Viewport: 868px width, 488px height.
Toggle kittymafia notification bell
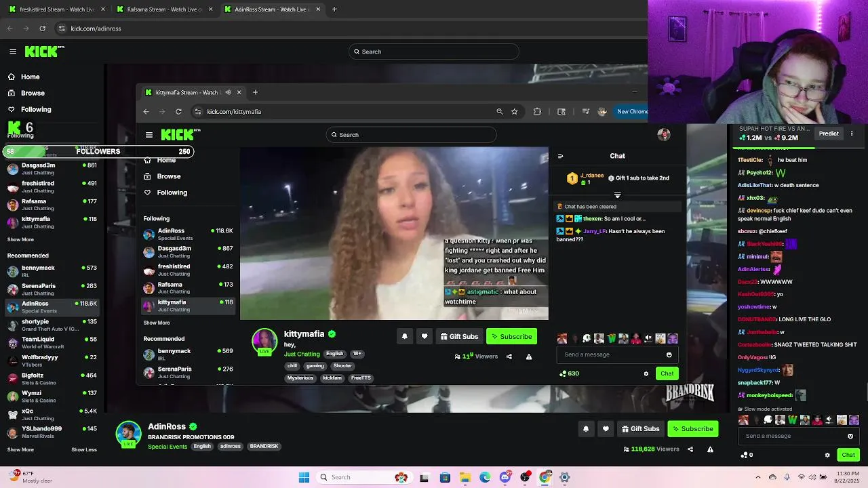(405, 336)
